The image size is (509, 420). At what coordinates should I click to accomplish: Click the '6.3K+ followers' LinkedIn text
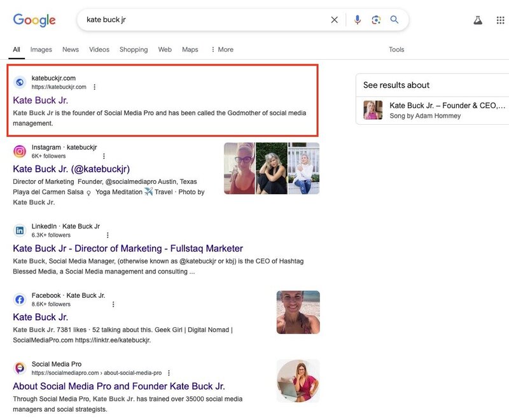(x=51, y=235)
